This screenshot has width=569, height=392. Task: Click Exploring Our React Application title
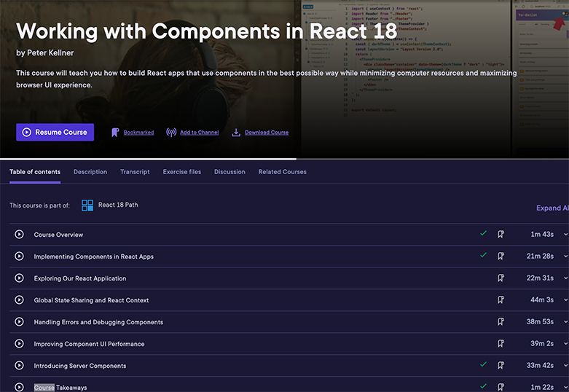click(x=80, y=278)
